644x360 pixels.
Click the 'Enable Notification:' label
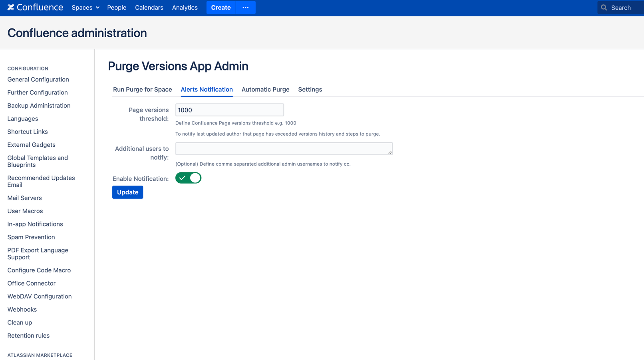pos(141,179)
